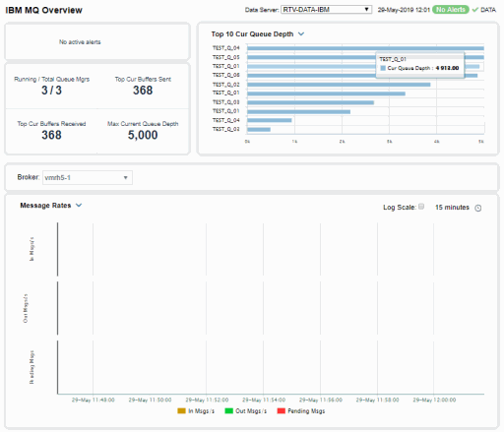Click the 29-May 11:54:00 time axis label

tap(264, 400)
